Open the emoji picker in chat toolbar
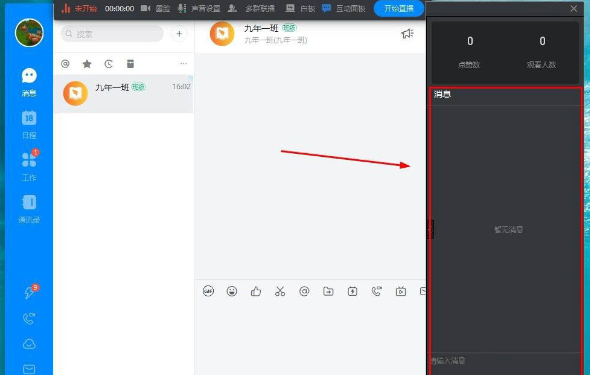The image size is (590, 375). (x=232, y=291)
